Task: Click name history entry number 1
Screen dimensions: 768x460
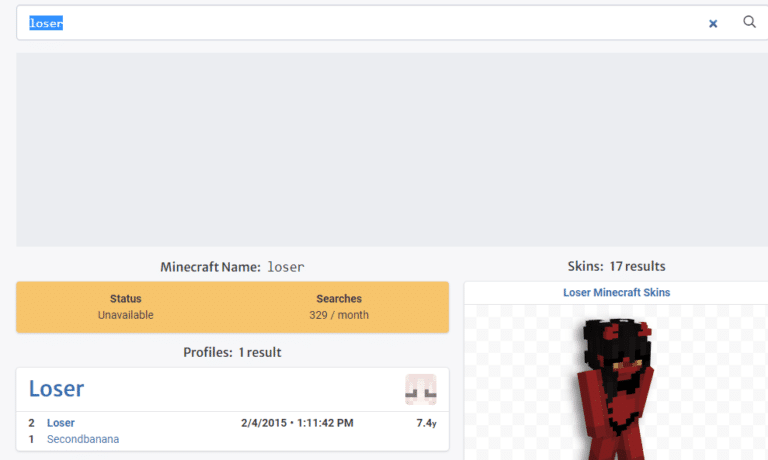Action: click(x=31, y=439)
